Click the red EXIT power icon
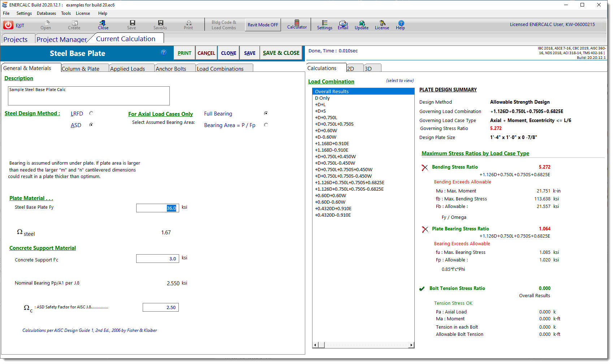This screenshot has width=613, height=364. coord(8,25)
